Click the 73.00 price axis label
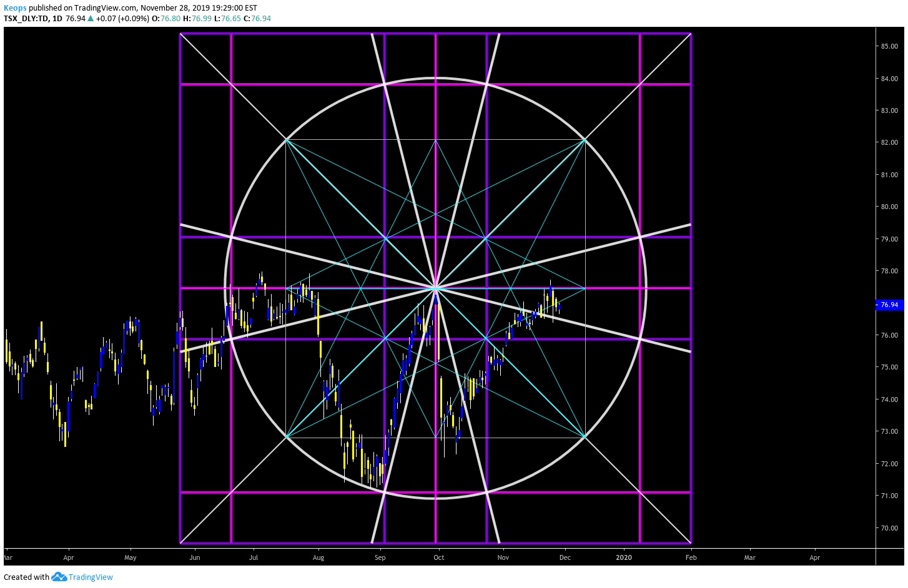Screen dimensions: 908x588 [x=889, y=431]
